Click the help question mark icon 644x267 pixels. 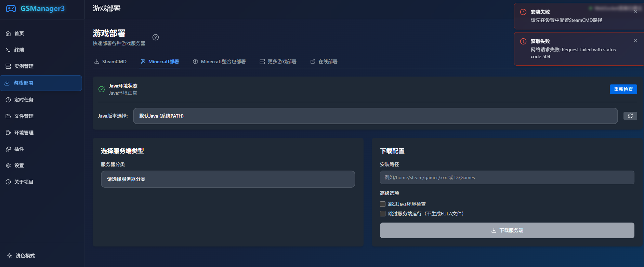click(156, 37)
